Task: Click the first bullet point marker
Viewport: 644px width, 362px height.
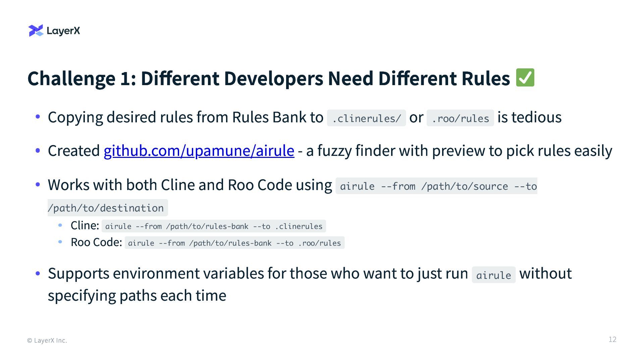Action: click(x=38, y=117)
